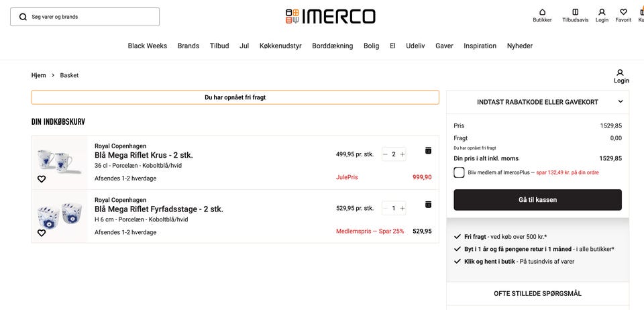This screenshot has width=644, height=310.
Task: Click the search magnifier icon
Action: 23,17
